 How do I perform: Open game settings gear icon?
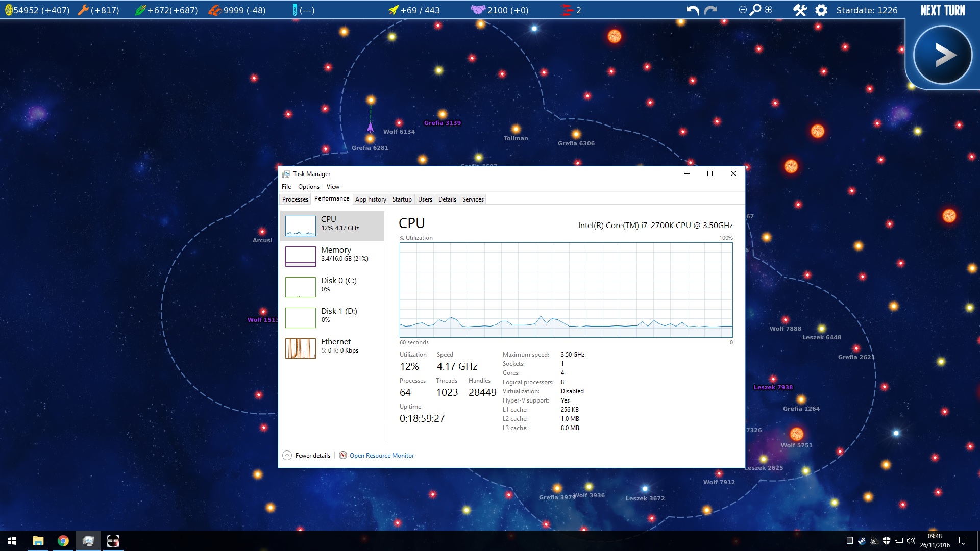[821, 10]
